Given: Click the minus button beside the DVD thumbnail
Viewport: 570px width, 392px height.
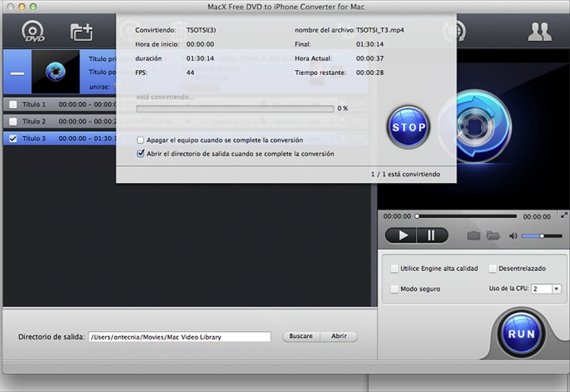Looking at the screenshot, I should pyautogui.click(x=17, y=73).
